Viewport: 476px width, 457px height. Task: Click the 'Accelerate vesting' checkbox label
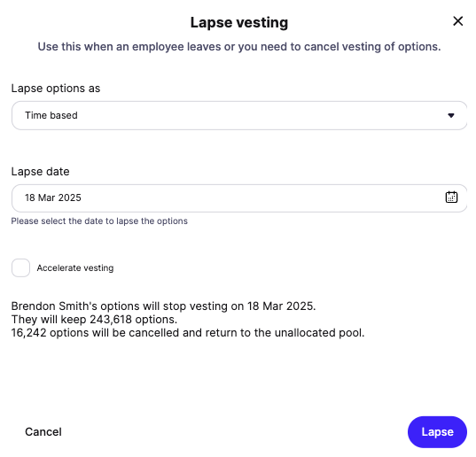[75, 268]
